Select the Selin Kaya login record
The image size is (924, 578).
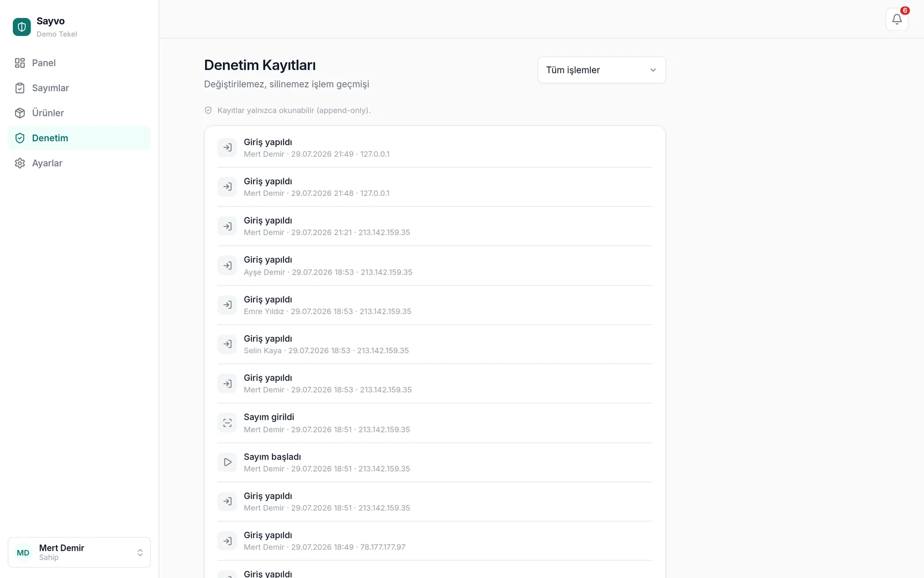(x=435, y=344)
